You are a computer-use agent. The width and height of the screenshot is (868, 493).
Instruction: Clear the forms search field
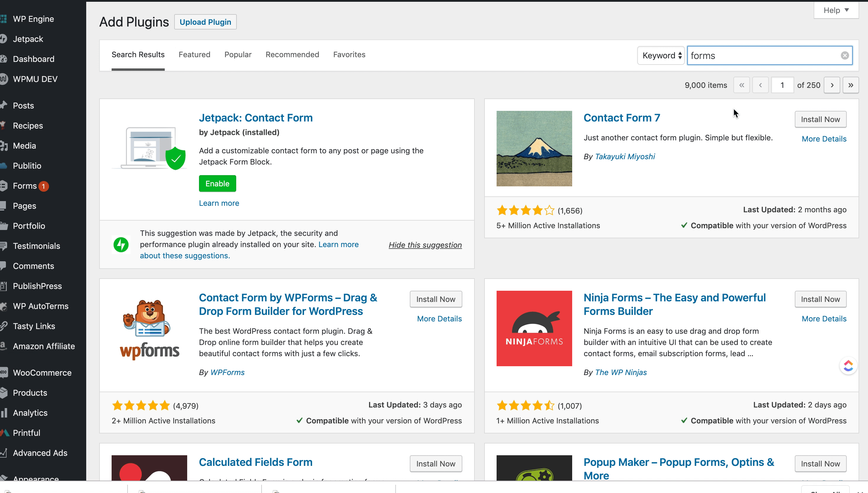coord(844,55)
